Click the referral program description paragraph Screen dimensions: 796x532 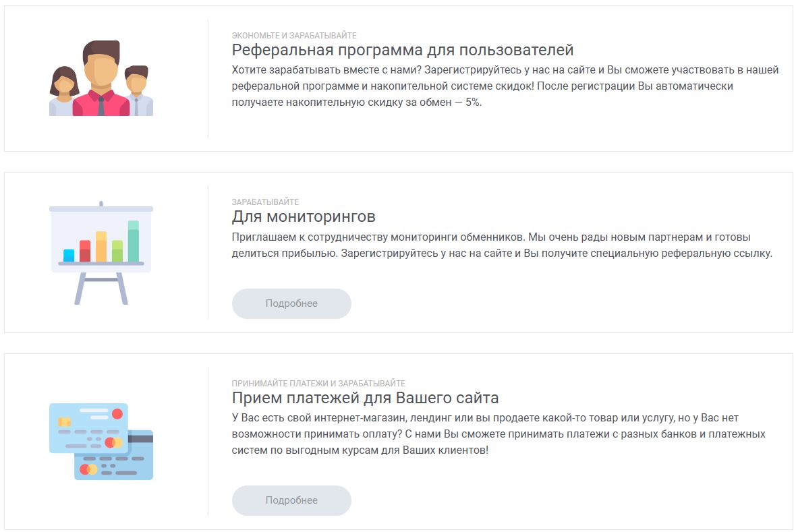point(505,86)
